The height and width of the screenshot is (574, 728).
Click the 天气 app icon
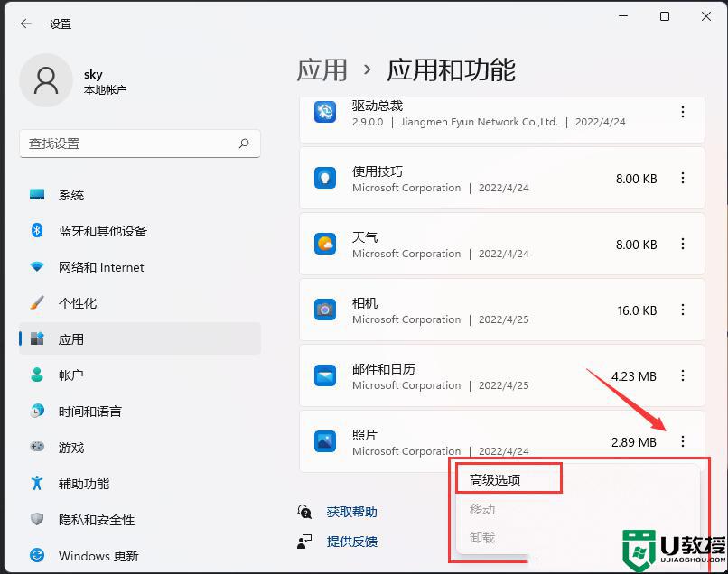click(325, 244)
